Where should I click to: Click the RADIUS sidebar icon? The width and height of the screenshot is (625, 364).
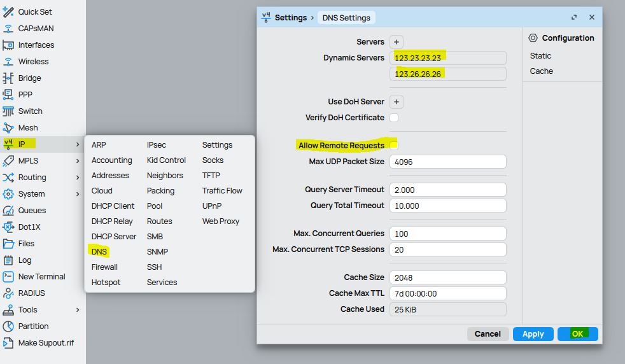point(8,293)
